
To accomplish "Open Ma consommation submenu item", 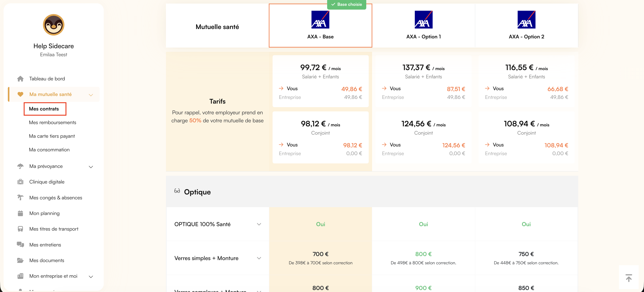I will click(x=49, y=150).
